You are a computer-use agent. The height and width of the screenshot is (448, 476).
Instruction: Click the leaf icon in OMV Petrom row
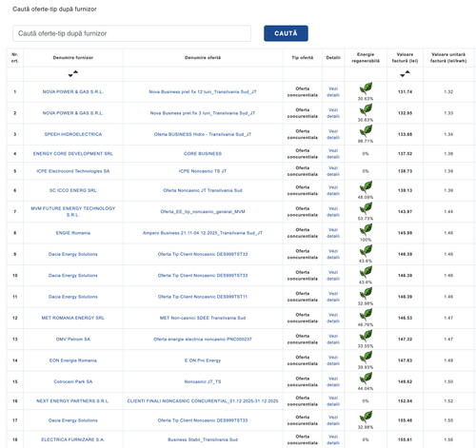(366, 336)
